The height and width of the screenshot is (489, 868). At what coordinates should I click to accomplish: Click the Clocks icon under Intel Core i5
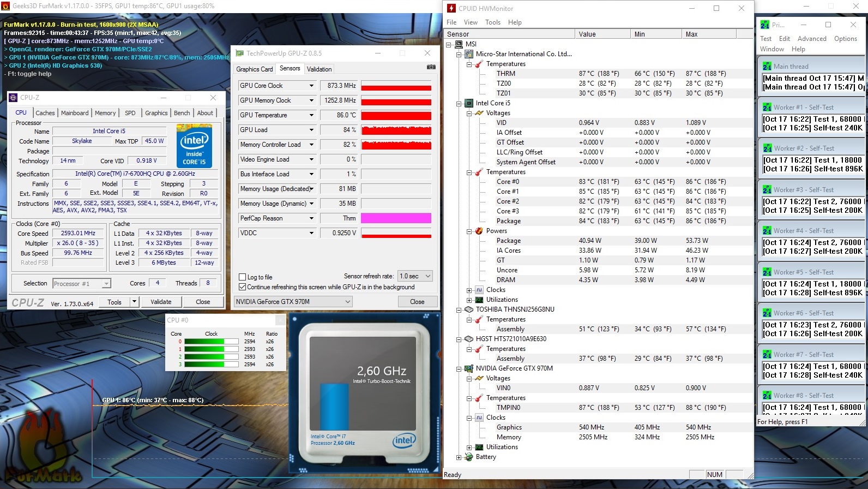point(479,290)
